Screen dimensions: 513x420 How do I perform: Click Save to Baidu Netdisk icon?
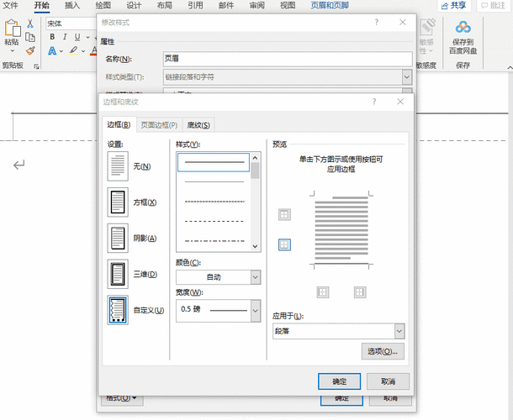(x=463, y=27)
